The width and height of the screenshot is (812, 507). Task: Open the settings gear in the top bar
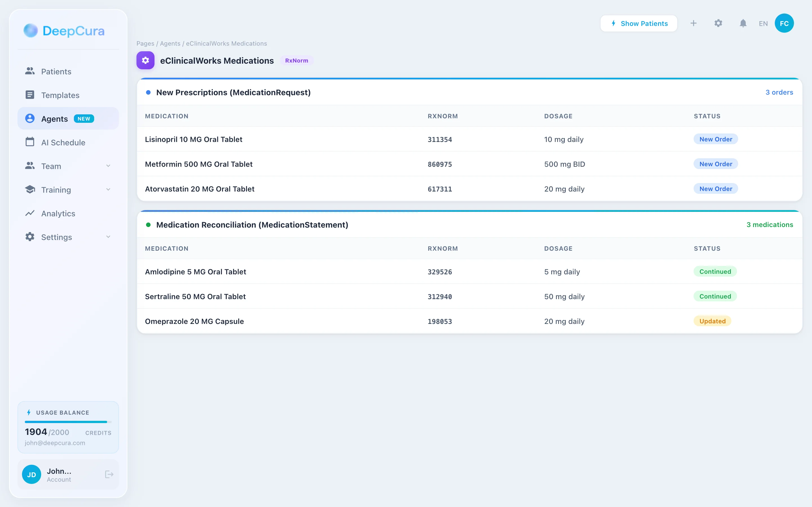click(x=718, y=23)
